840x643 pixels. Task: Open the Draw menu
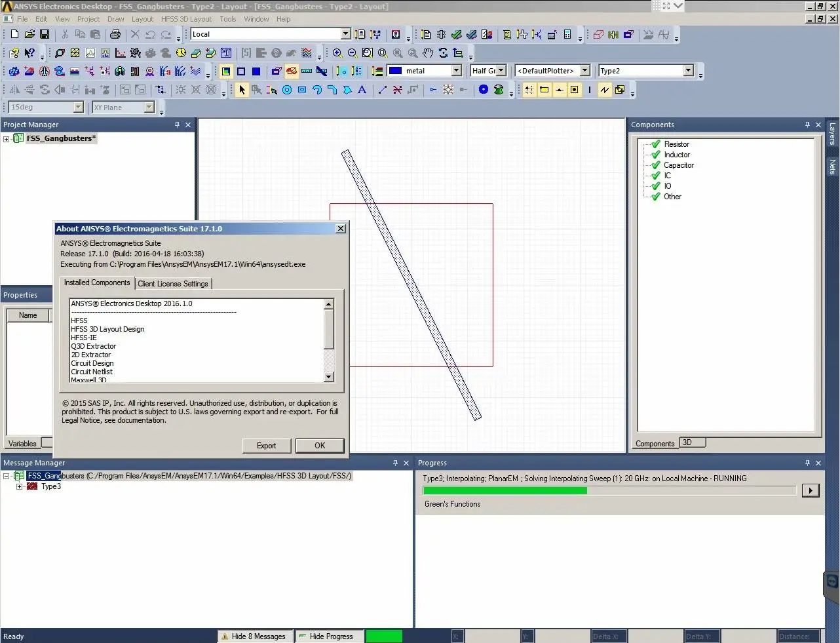pos(115,19)
